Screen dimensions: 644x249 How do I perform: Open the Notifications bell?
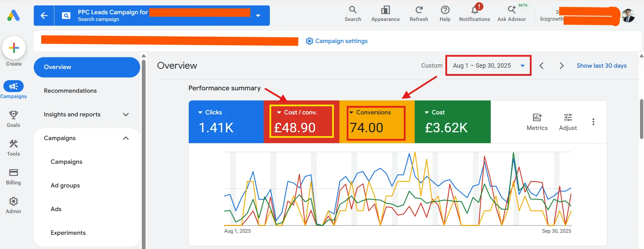[474, 10]
